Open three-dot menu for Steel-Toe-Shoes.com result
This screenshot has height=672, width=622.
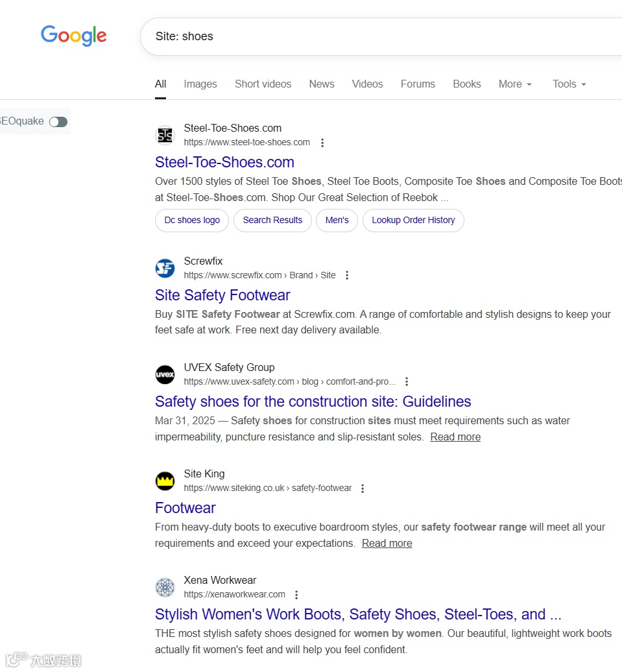point(322,143)
